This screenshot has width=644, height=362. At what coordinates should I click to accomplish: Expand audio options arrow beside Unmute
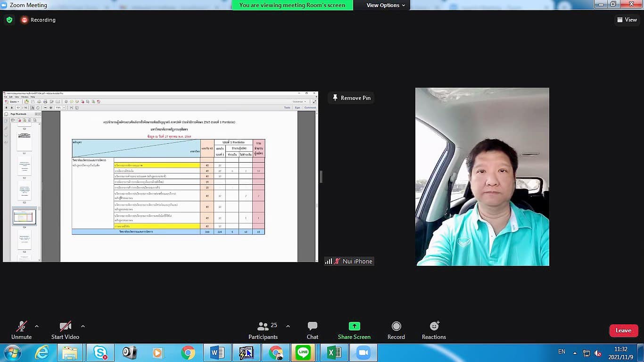[x=37, y=326]
